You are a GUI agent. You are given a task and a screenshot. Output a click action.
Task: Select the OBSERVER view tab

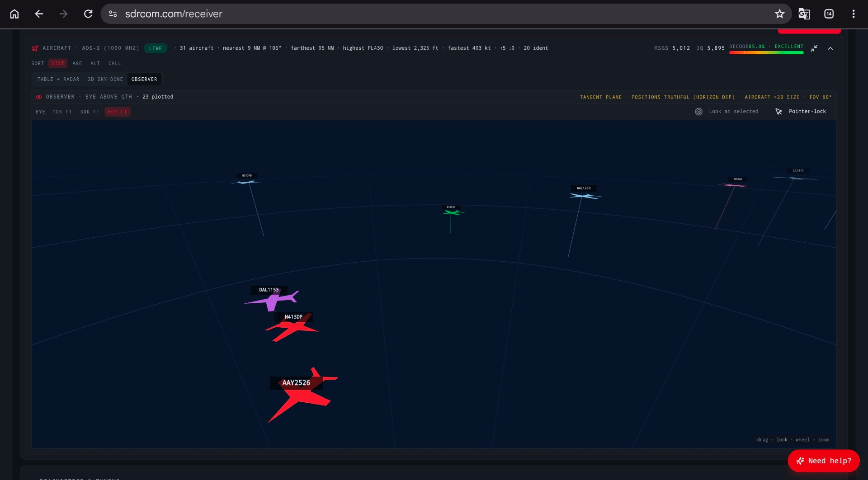point(144,80)
